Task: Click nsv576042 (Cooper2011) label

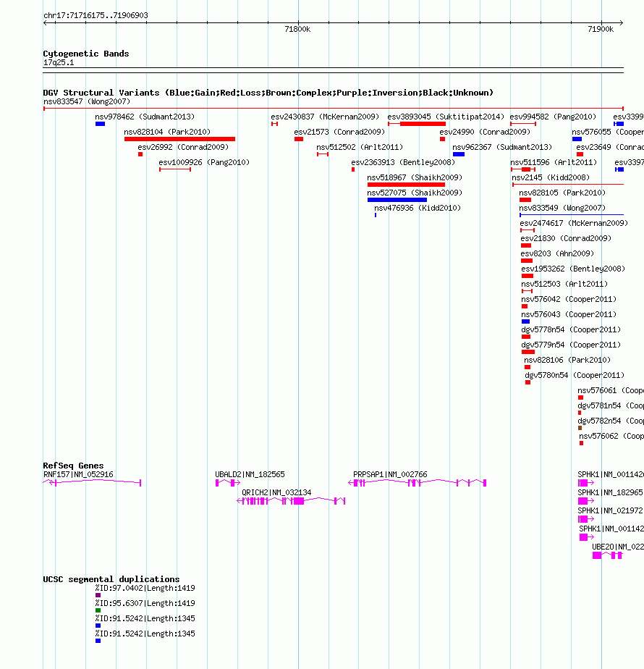Action: (569, 300)
